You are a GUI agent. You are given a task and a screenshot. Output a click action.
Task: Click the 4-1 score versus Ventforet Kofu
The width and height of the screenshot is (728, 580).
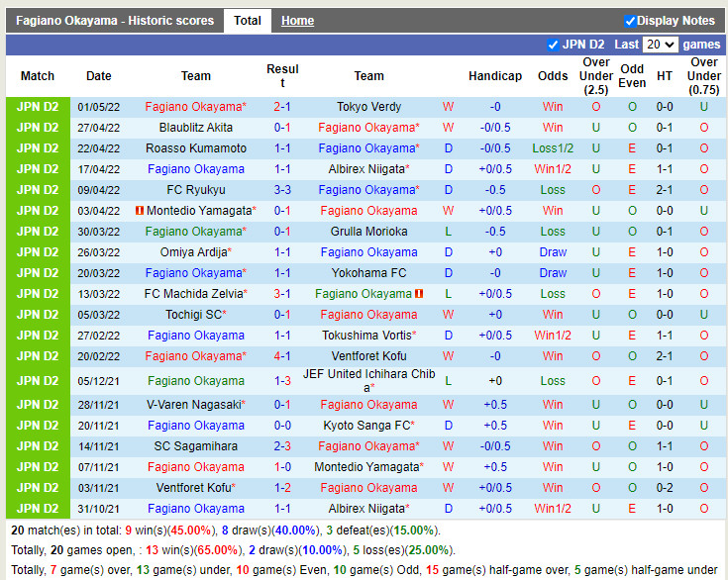point(282,356)
